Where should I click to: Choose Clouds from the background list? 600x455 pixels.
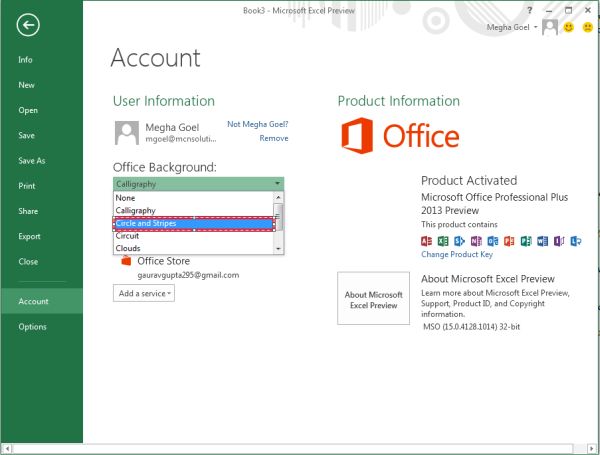pos(194,248)
